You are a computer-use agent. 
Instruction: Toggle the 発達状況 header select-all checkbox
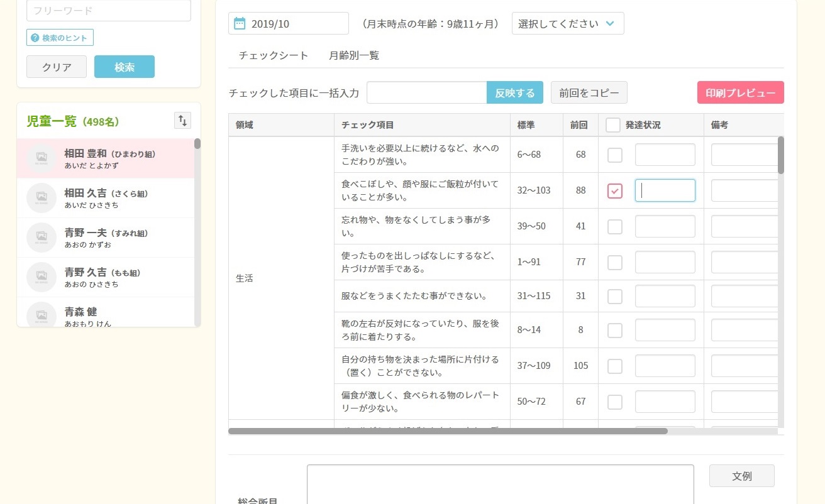point(613,125)
